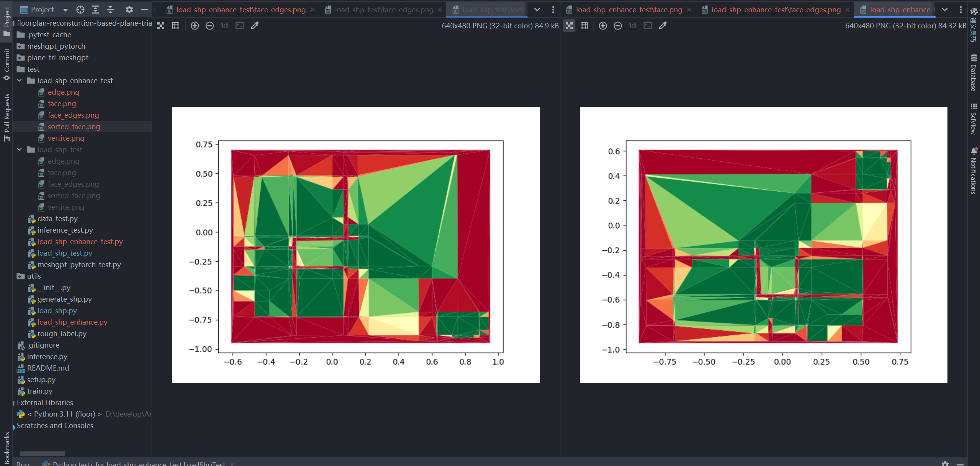Toggle chessboard background in left image viewer
Image resolution: width=980 pixels, height=466 pixels.
161,26
